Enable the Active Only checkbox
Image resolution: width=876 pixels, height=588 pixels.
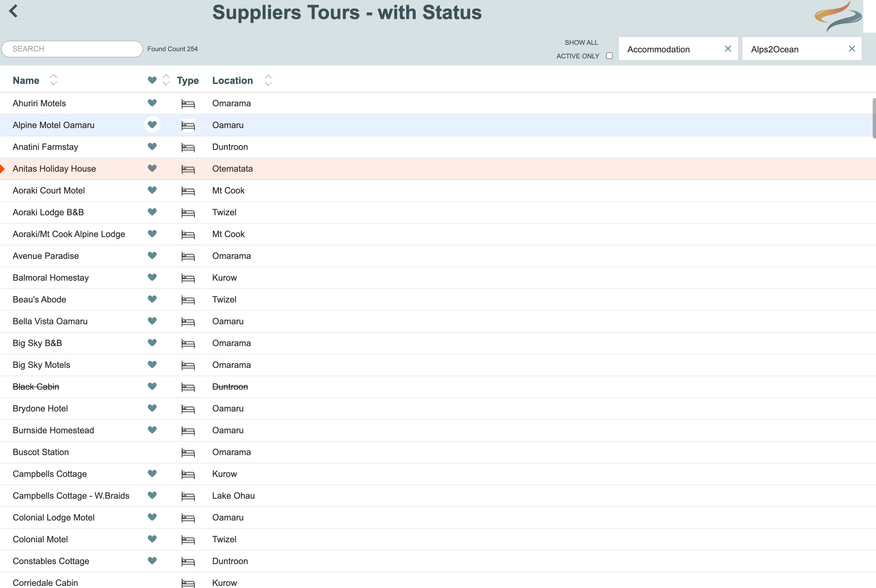click(609, 56)
